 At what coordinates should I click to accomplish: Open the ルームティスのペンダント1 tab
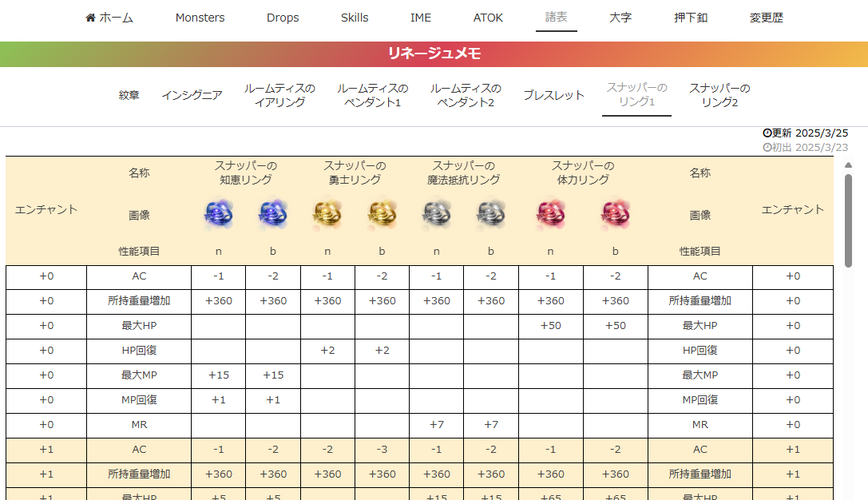coord(373,95)
